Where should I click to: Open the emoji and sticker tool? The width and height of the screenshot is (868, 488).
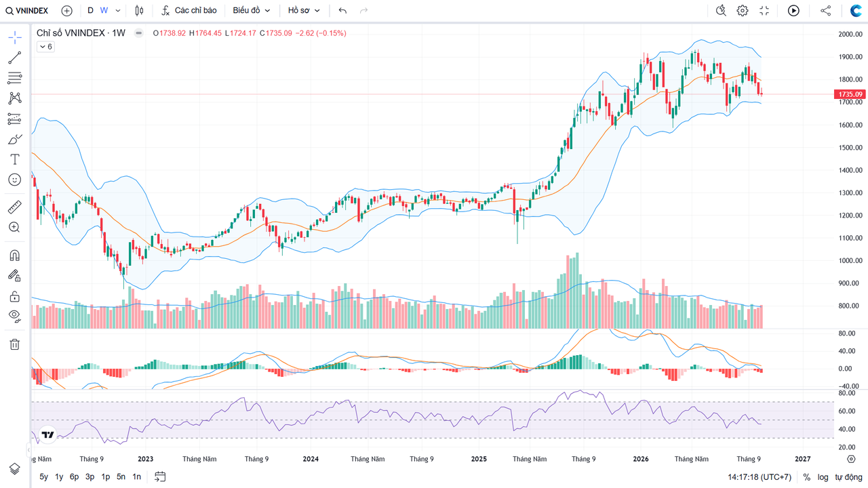tap(15, 180)
